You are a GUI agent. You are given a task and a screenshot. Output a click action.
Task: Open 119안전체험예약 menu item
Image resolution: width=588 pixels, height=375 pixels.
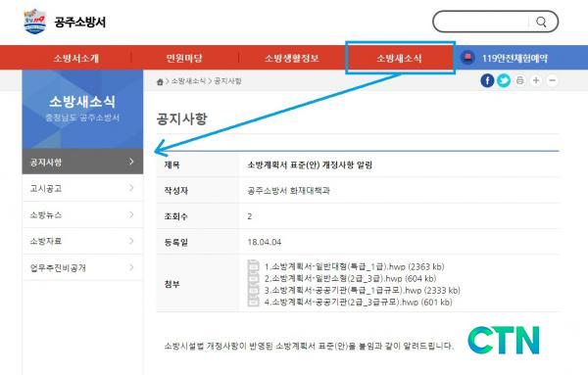(514, 58)
